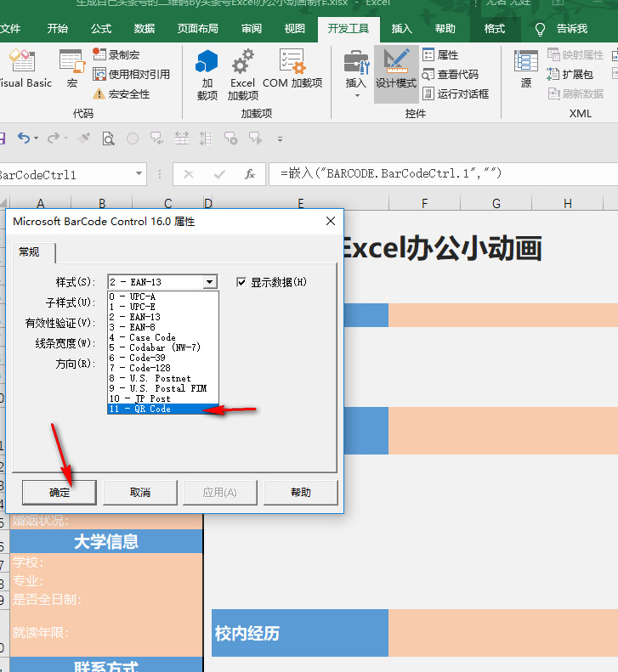Click the cancel formula X icon

click(189, 174)
